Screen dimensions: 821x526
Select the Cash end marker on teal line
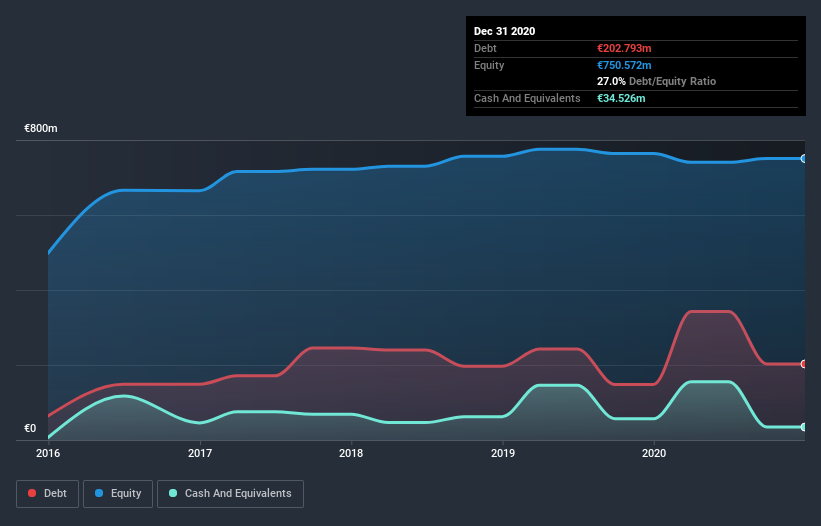[x=804, y=427]
